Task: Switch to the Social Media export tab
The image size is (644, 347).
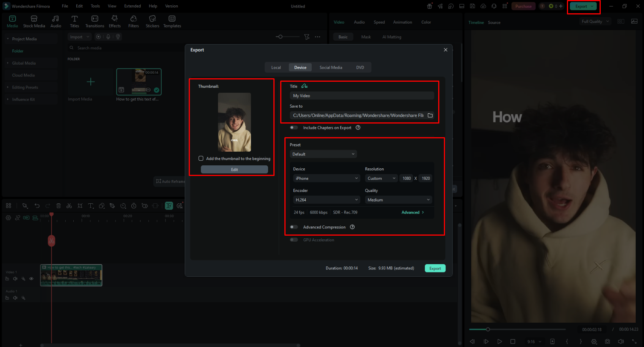Action: tap(331, 67)
